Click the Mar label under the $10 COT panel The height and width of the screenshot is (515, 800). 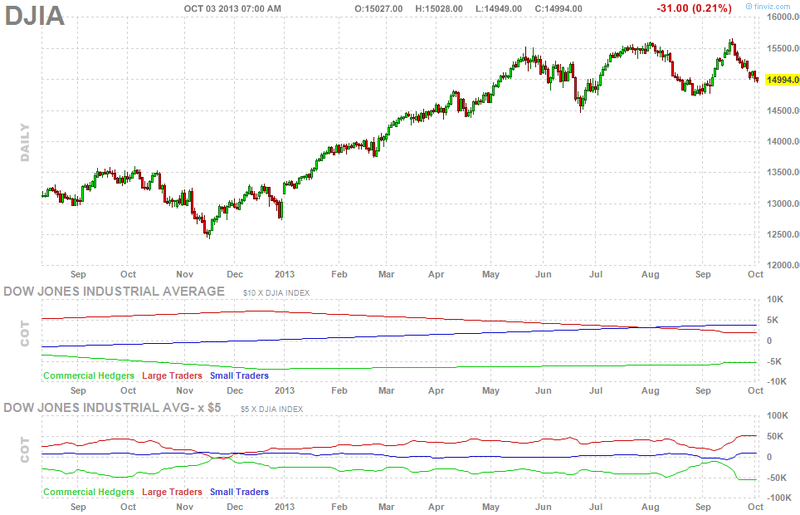[x=386, y=391]
